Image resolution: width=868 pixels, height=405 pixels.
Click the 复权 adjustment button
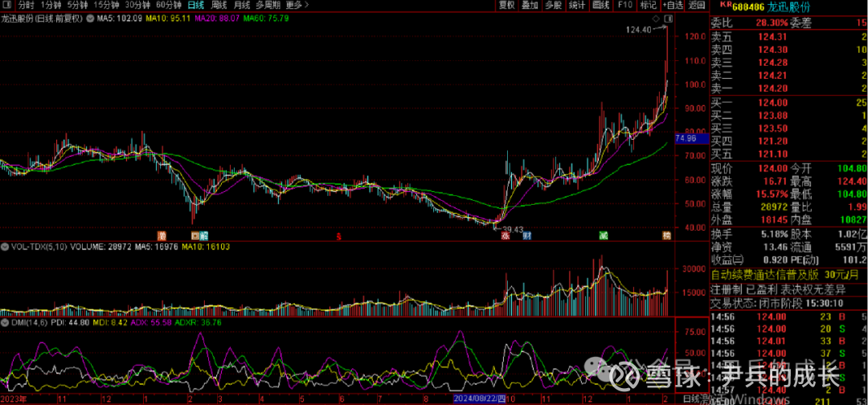(x=506, y=6)
